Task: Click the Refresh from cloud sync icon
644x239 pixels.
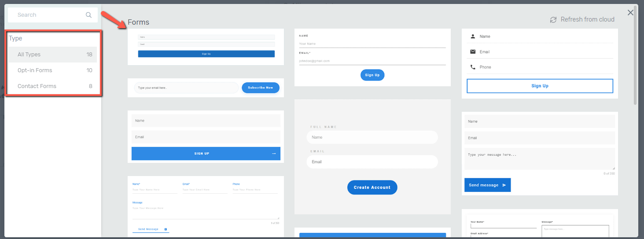Action: pos(553,20)
